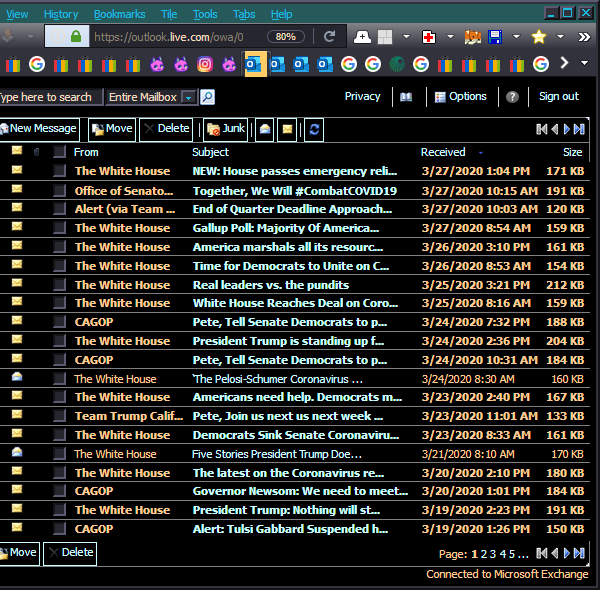
Task: Open the back/forward history dropdown arrow
Action: click(x=30, y=37)
